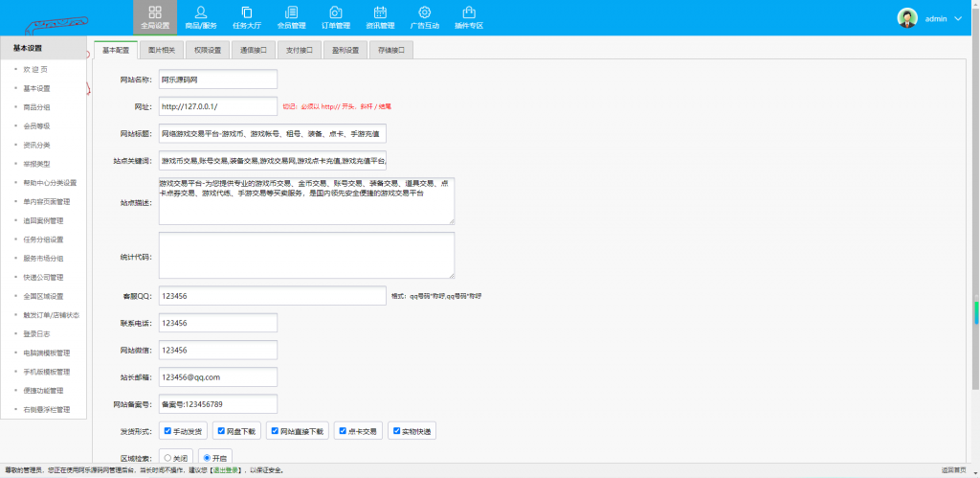Open 全局设置 grid icon in top bar
This screenshot has height=478, width=980.
coord(155,17)
